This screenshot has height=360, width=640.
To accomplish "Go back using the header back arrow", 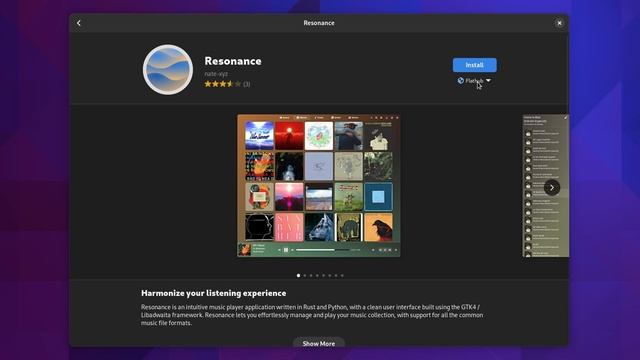I will tap(79, 23).
